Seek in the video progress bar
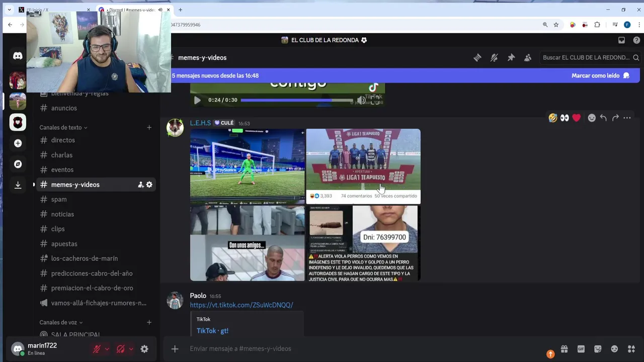 click(297, 100)
